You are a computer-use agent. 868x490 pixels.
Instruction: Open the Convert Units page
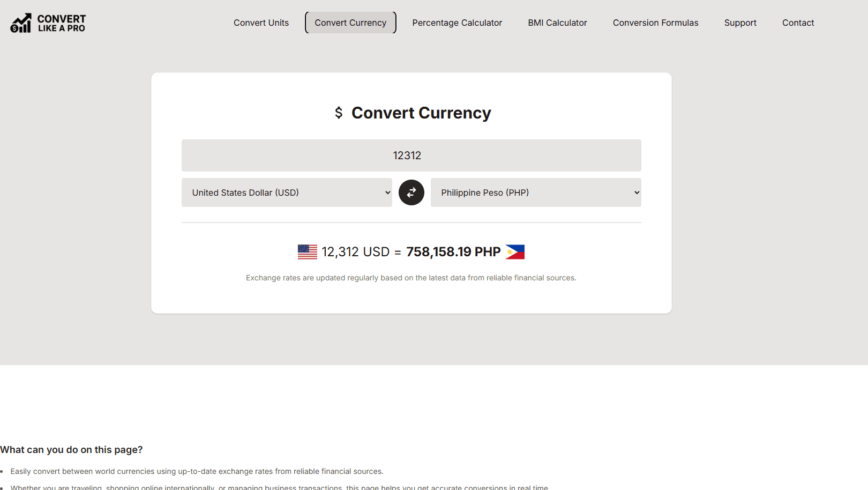point(261,23)
